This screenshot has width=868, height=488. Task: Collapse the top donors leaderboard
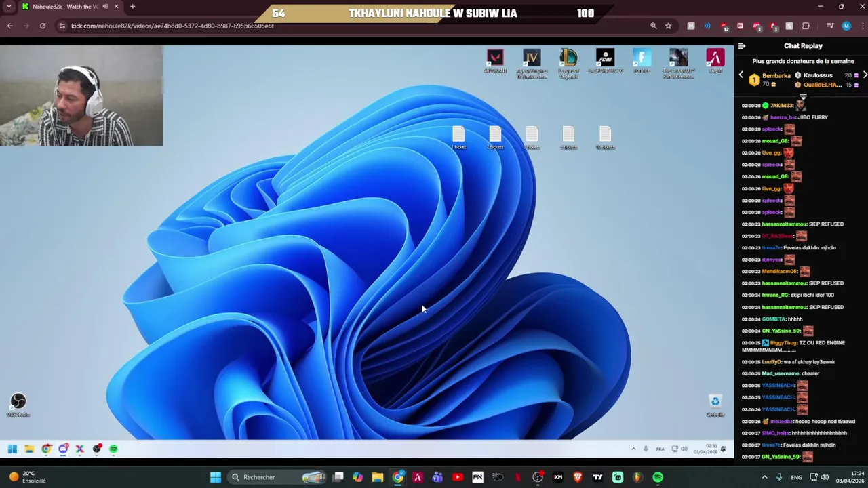pos(804,97)
